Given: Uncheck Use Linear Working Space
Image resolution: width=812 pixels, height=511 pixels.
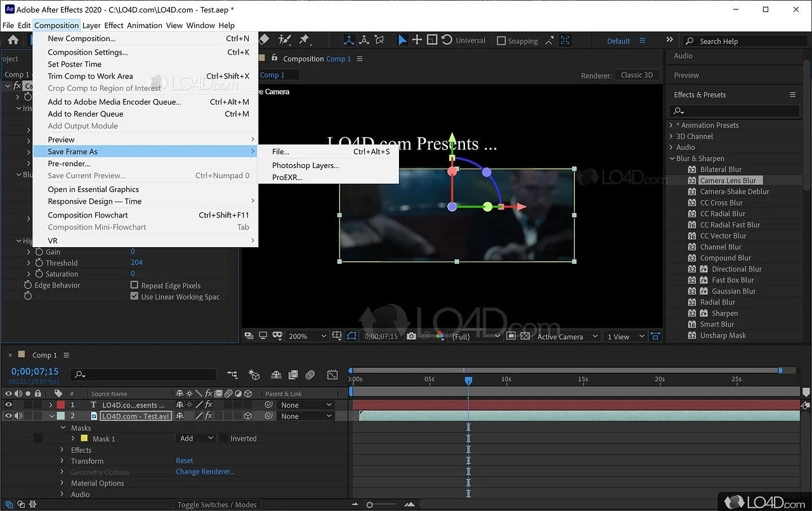Looking at the screenshot, I should [x=134, y=296].
